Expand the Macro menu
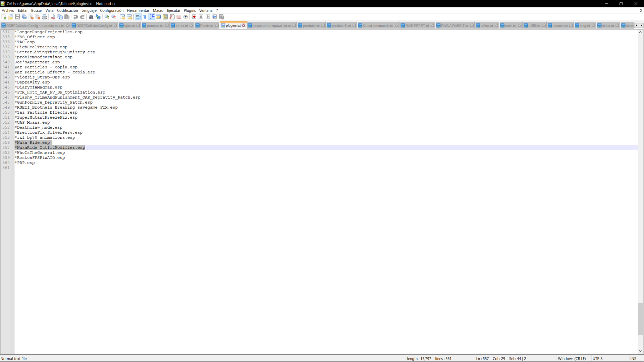 [x=158, y=10]
